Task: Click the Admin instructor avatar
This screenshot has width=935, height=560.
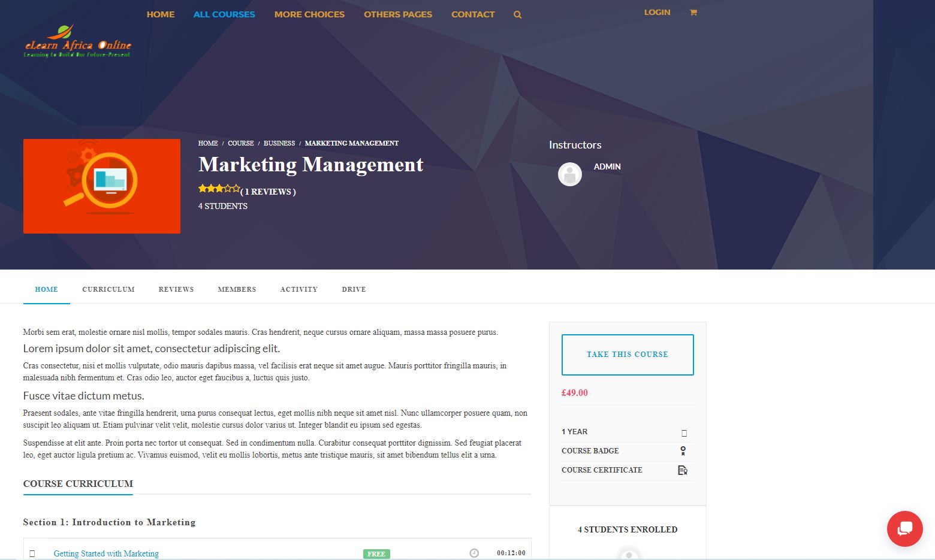Action: 570,174
